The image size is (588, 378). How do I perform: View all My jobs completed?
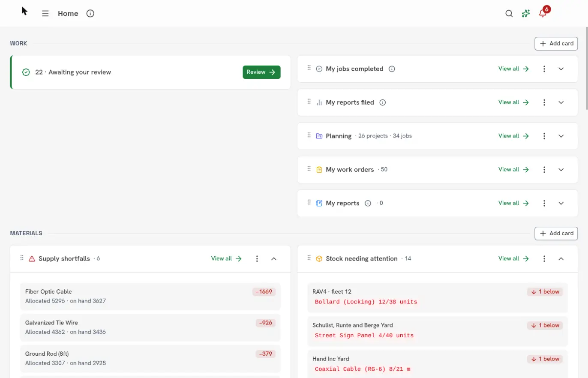pos(514,69)
